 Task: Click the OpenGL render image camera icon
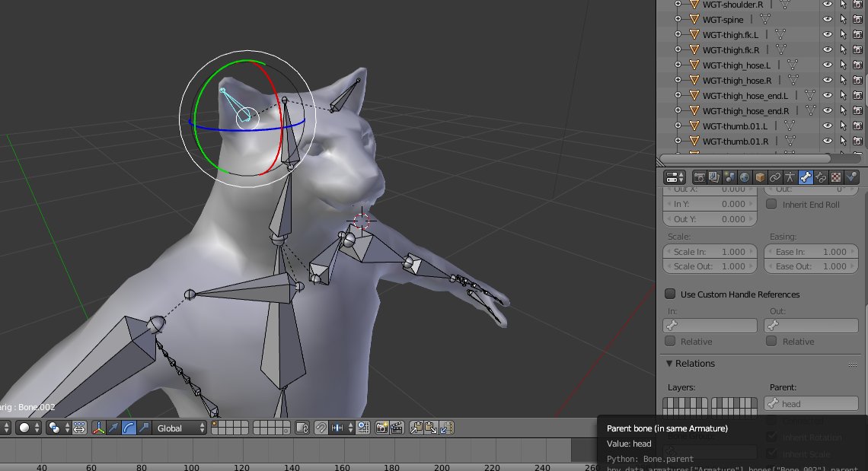382,428
